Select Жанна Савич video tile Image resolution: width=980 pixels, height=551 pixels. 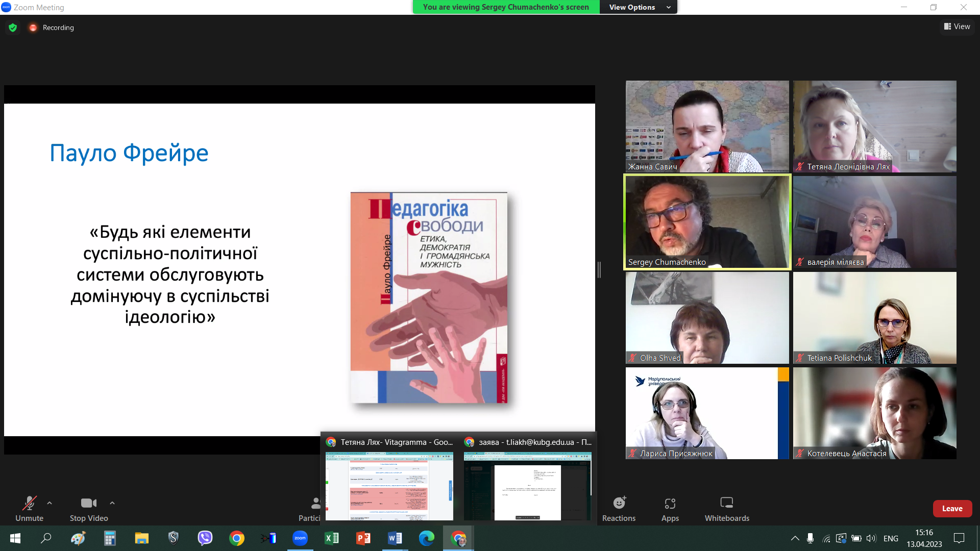tap(707, 127)
